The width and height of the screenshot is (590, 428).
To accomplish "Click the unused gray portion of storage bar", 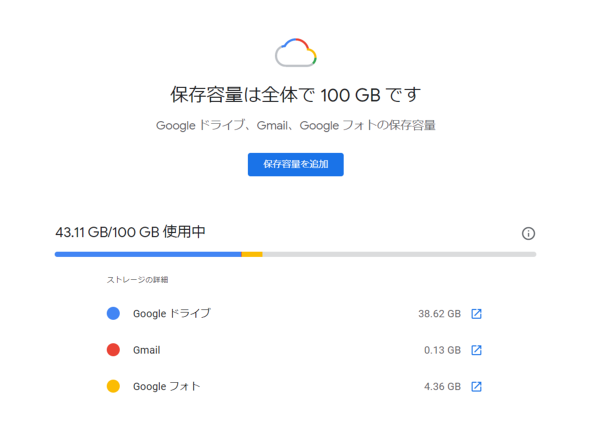I will point(399,254).
